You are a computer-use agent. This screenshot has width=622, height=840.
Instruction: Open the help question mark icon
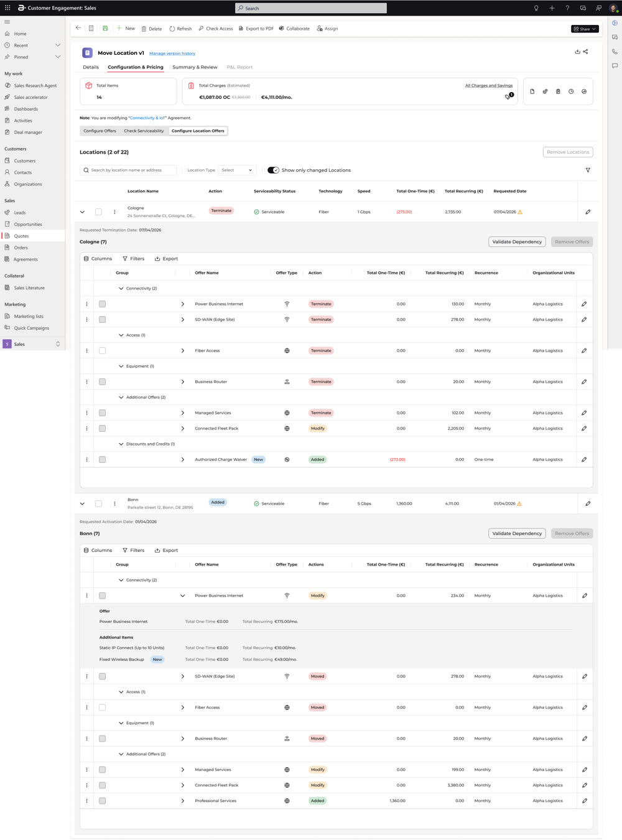point(567,8)
